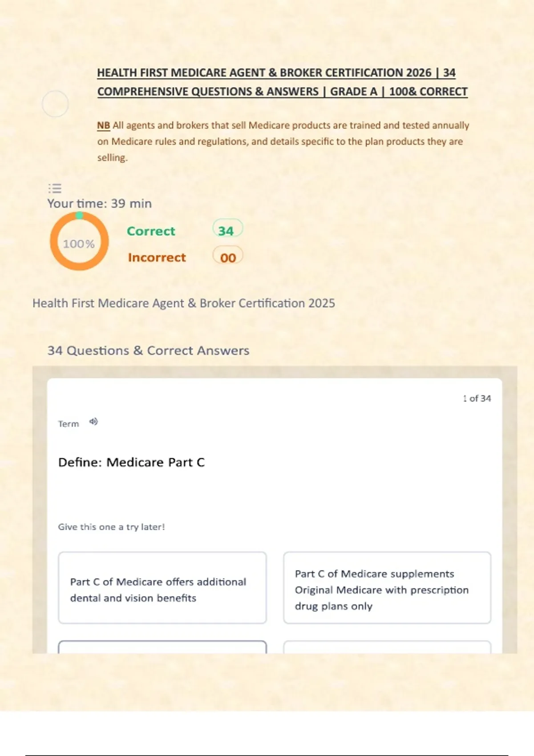The image size is (534, 756).
Task: Click the "Correct" label in the results summary
Action: point(151,231)
